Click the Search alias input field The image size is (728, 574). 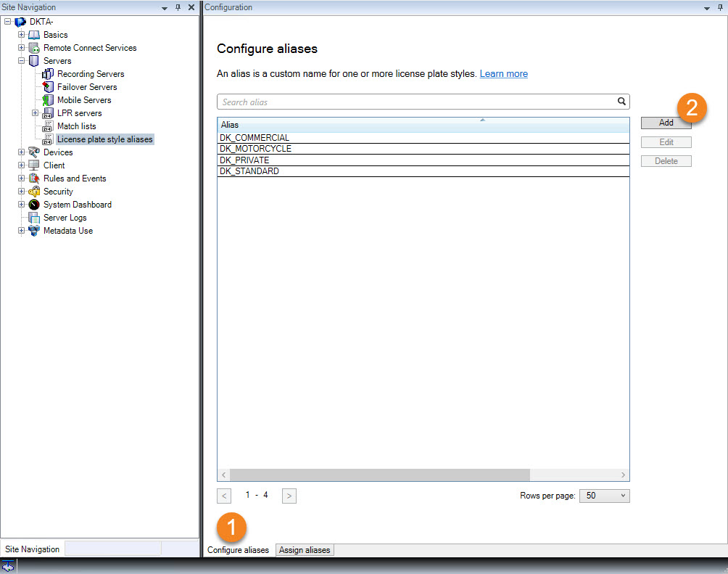417,102
